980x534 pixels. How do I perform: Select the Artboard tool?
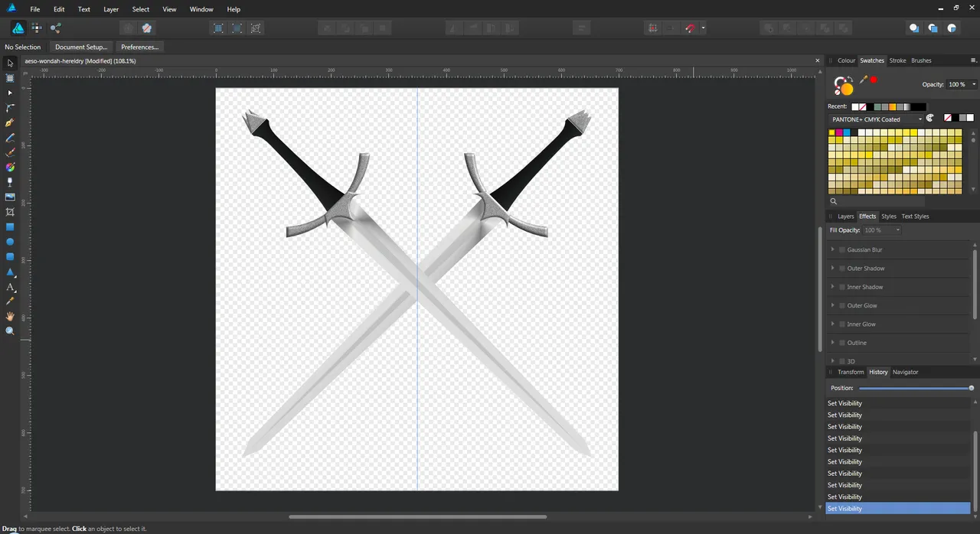point(10,78)
